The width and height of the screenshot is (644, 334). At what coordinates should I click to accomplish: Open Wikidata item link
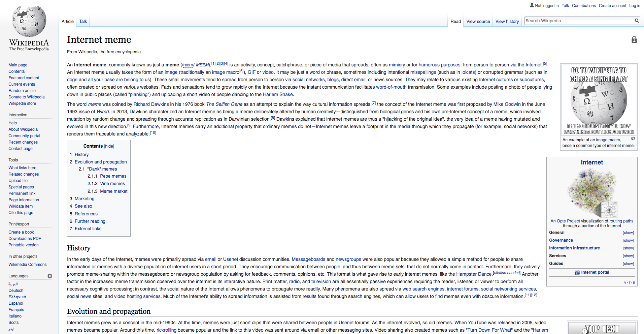click(21, 206)
